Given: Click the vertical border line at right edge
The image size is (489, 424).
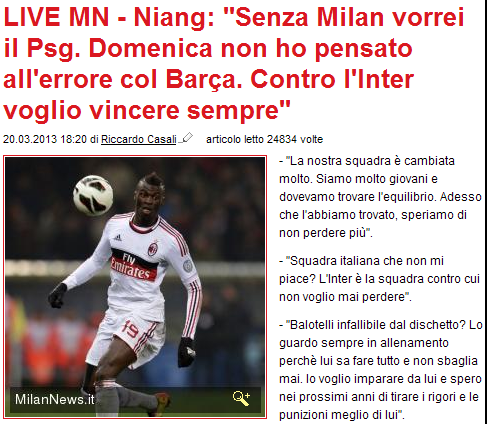Looking at the screenshot, I should [x=486, y=212].
